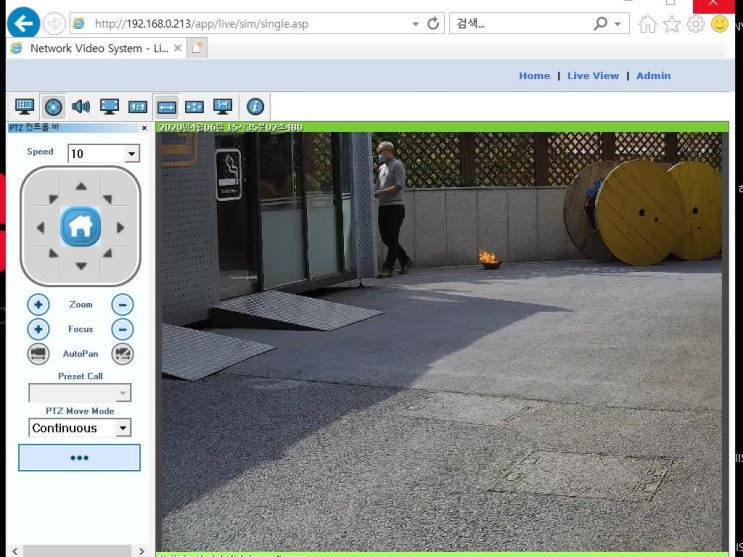Click the PTZ home position button
Image resolution: width=743 pixels, height=557 pixels.
point(80,227)
